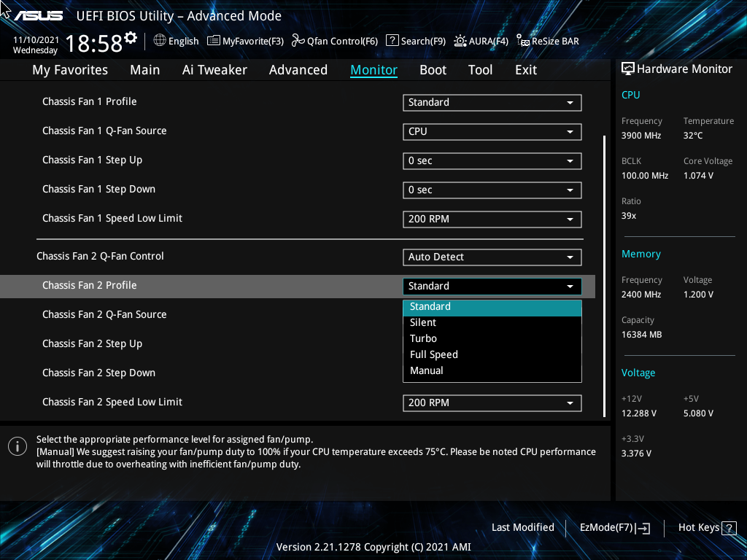
Task: Click Search(F9) label
Action: point(423,41)
